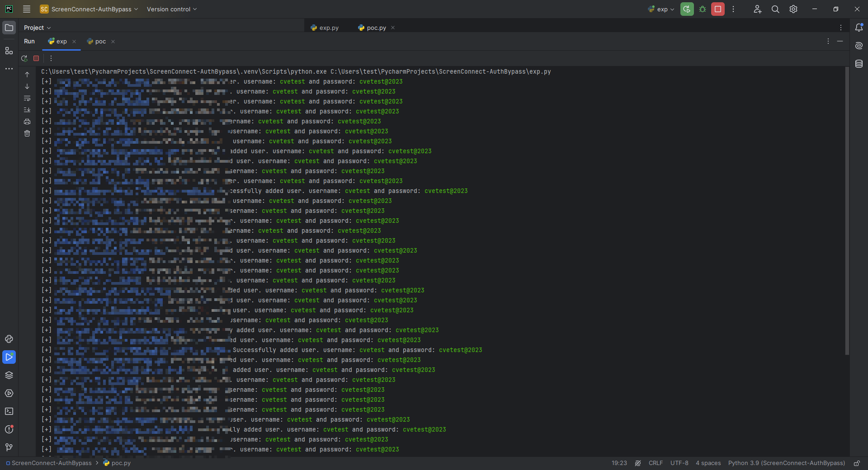Rerun exp in Run panel toolbar
The image size is (868, 470).
(24, 58)
